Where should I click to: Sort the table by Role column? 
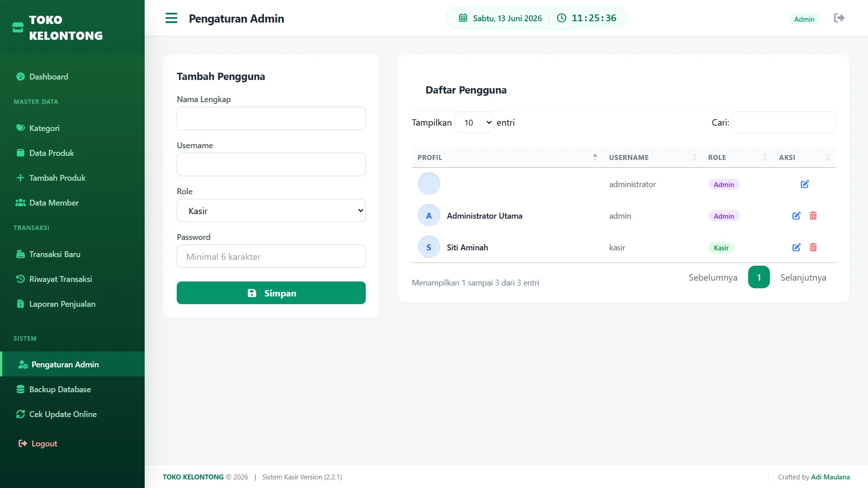(738, 157)
